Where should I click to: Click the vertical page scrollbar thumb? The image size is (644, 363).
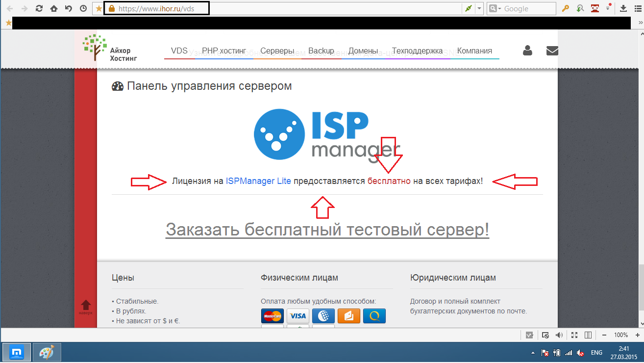point(641,287)
